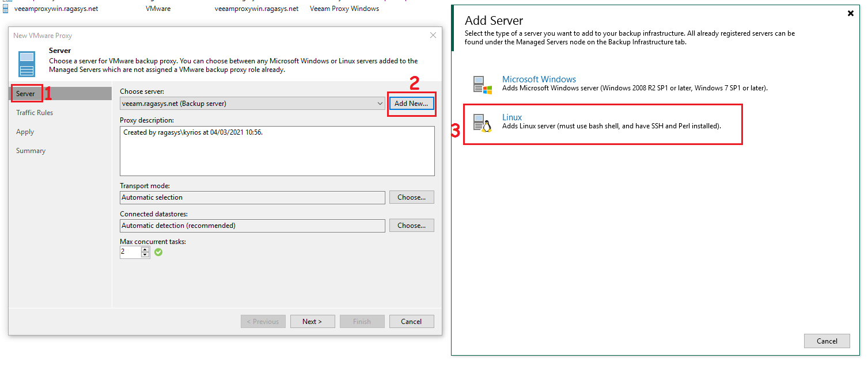This screenshot has width=868, height=366.
Task: Click Choose... button for Connected datastores
Action: [x=411, y=226]
